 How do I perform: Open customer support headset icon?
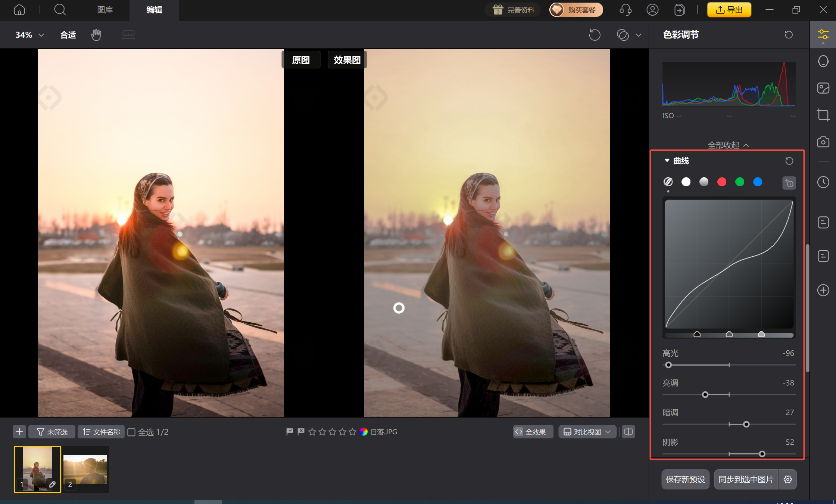pyautogui.click(x=625, y=10)
